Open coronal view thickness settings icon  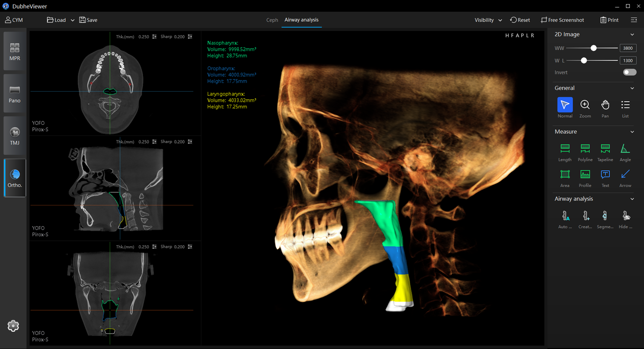pyautogui.click(x=154, y=247)
